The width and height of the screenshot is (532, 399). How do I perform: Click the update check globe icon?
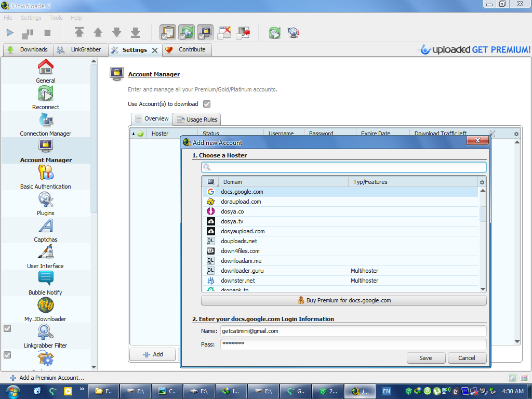pyautogui.click(x=294, y=33)
